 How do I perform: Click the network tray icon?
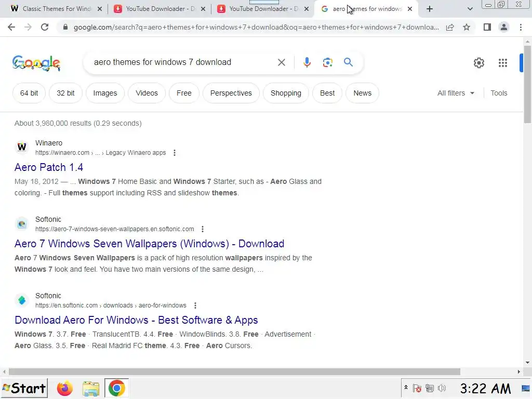tap(430, 388)
